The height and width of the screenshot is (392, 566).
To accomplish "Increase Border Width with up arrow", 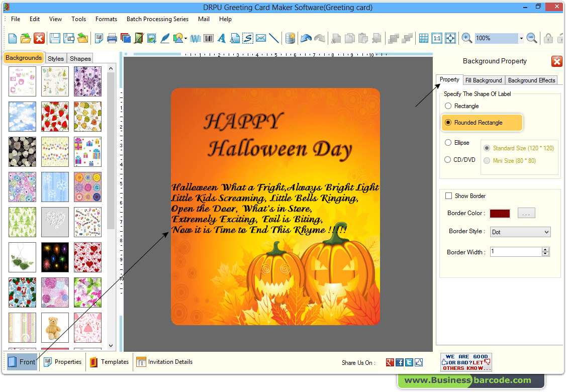I will pyautogui.click(x=545, y=249).
